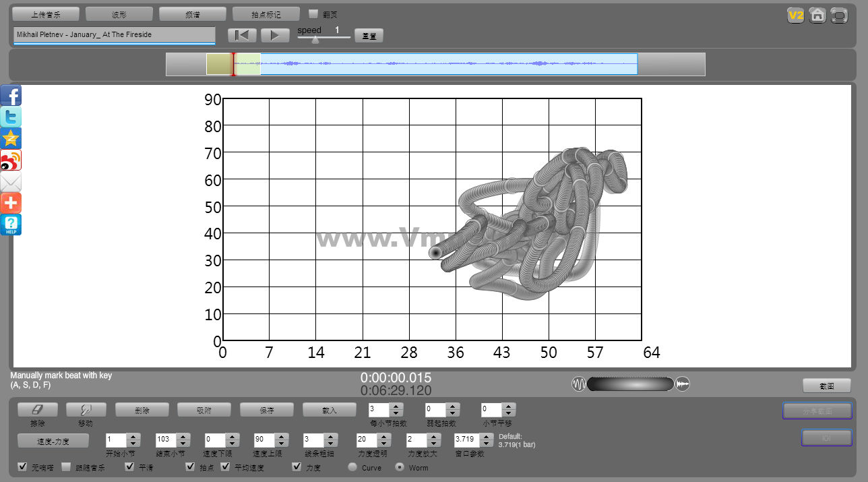The width and height of the screenshot is (868, 482).
Task: Enable the 翻页 page-flip checkbox
Action: pos(313,13)
